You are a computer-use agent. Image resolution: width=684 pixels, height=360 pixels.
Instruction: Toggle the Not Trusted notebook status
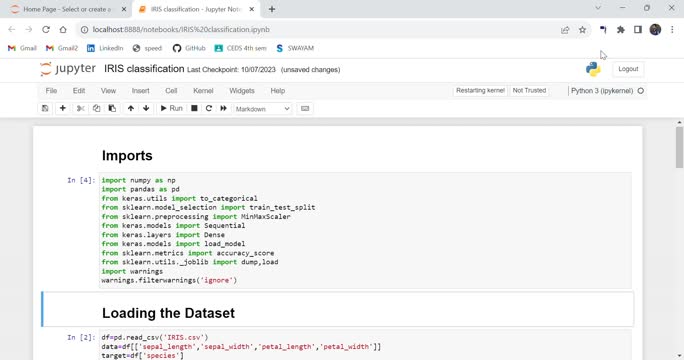pos(529,90)
